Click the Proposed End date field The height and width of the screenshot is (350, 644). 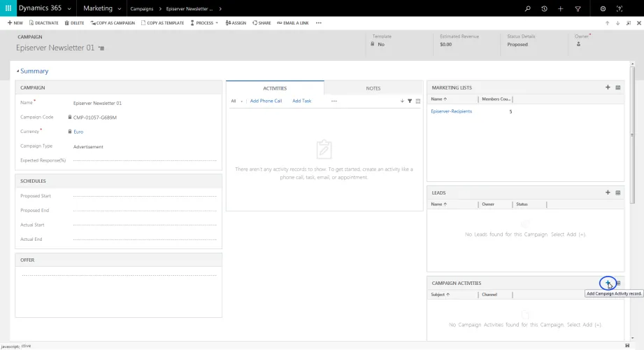[x=145, y=211]
